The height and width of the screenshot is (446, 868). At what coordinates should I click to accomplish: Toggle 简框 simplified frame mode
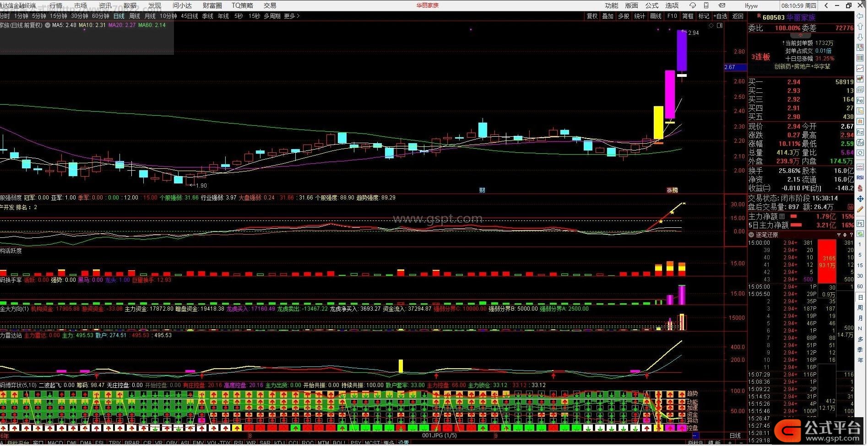[688, 16]
